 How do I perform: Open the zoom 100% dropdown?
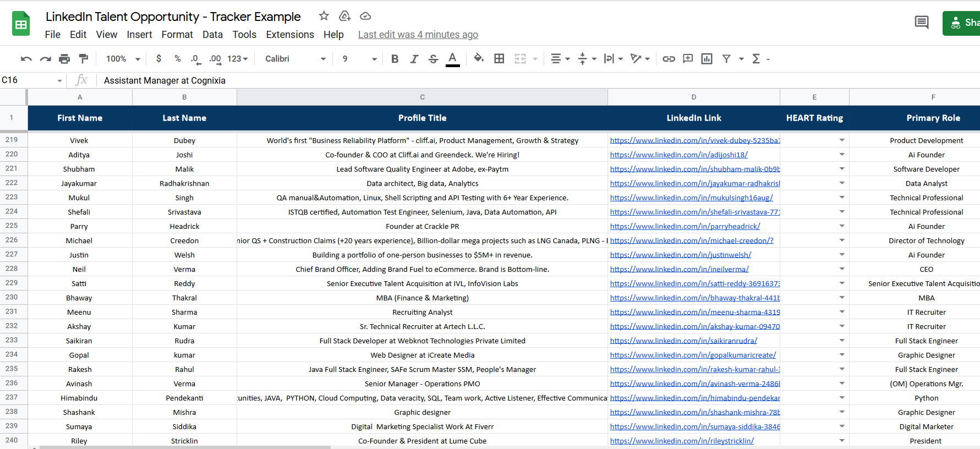(123, 59)
